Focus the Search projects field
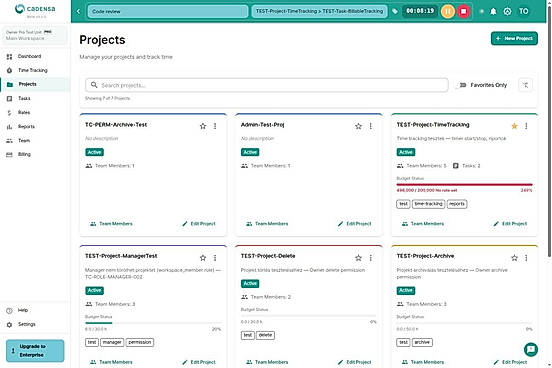The image size is (552, 368). (266, 85)
